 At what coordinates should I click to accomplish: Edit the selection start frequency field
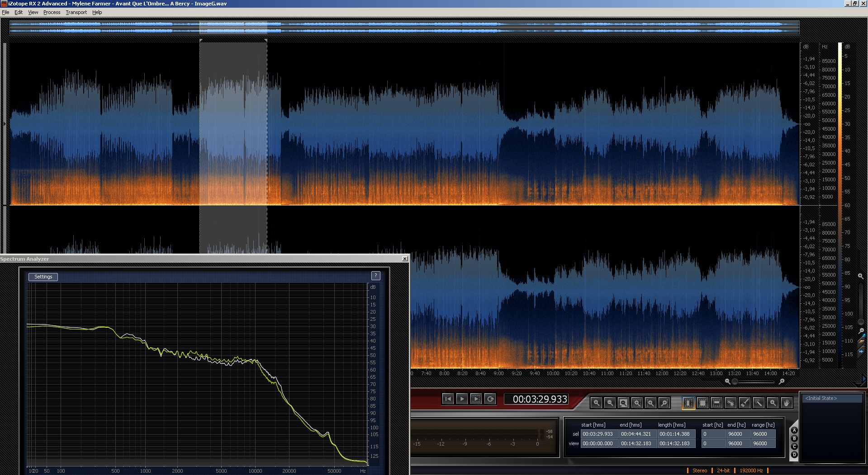click(713, 434)
